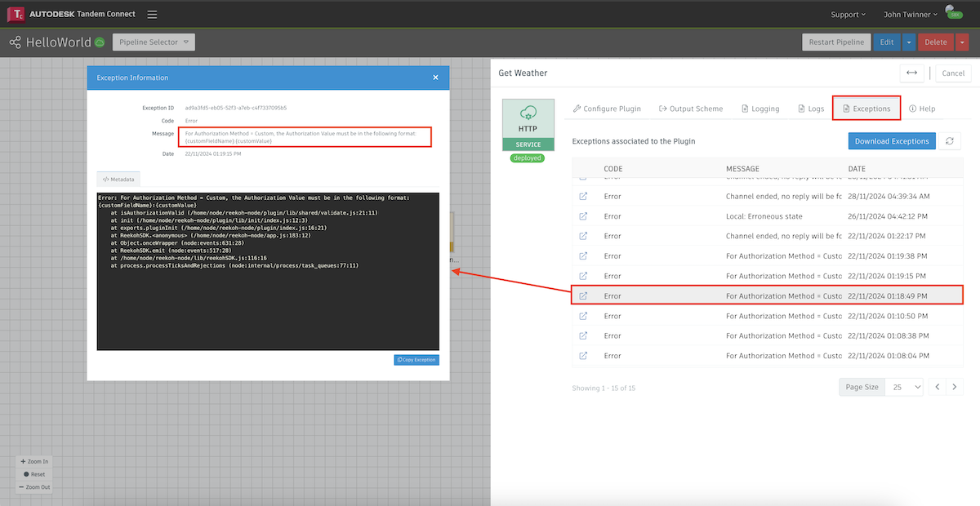Click the Zoom Out canvas control
980x506 pixels.
click(34, 487)
